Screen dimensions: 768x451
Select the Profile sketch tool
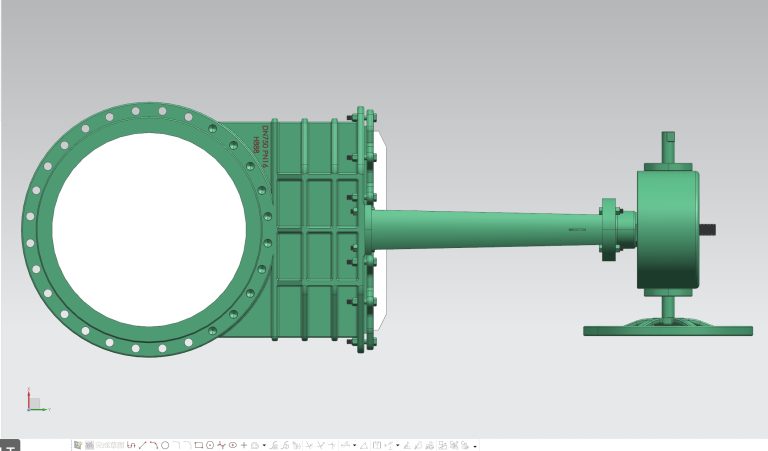click(x=131, y=445)
